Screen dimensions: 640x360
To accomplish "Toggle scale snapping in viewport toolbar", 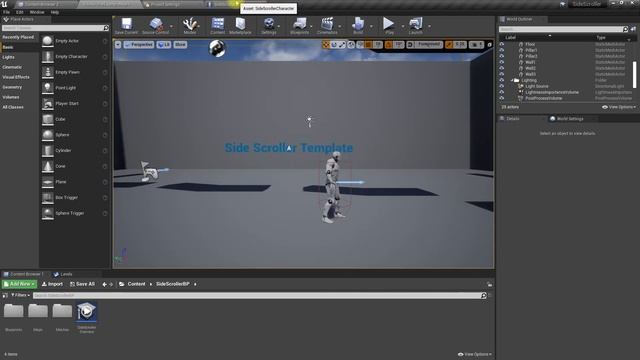I will (x=449, y=44).
